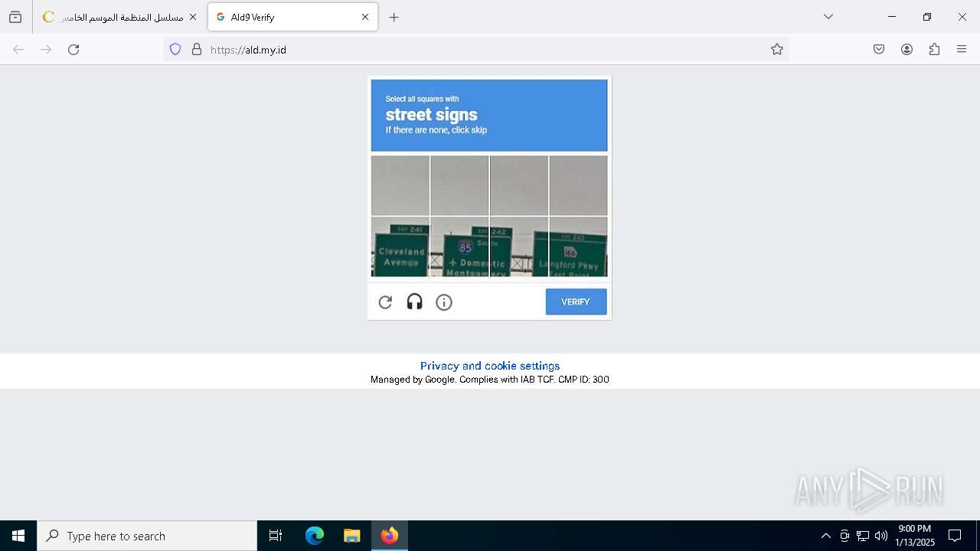Image resolution: width=980 pixels, height=551 pixels.
Task: Go back to the previous page
Action: [18, 50]
